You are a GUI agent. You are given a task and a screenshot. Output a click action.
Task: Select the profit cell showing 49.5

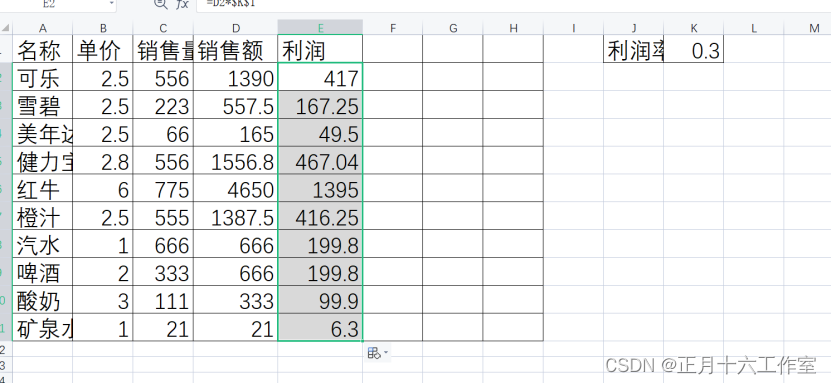[320, 133]
